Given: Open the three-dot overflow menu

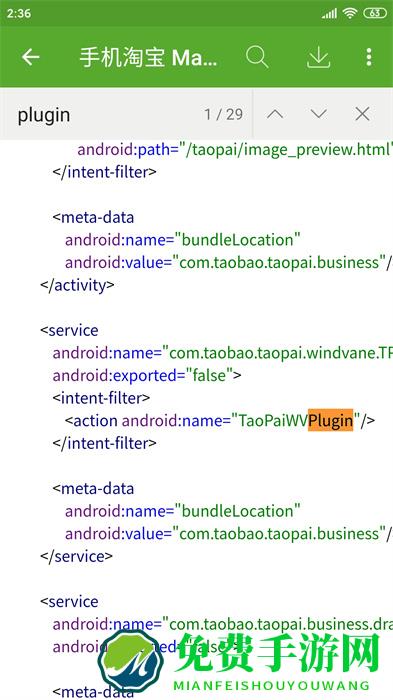Looking at the screenshot, I should pyautogui.click(x=369, y=57).
